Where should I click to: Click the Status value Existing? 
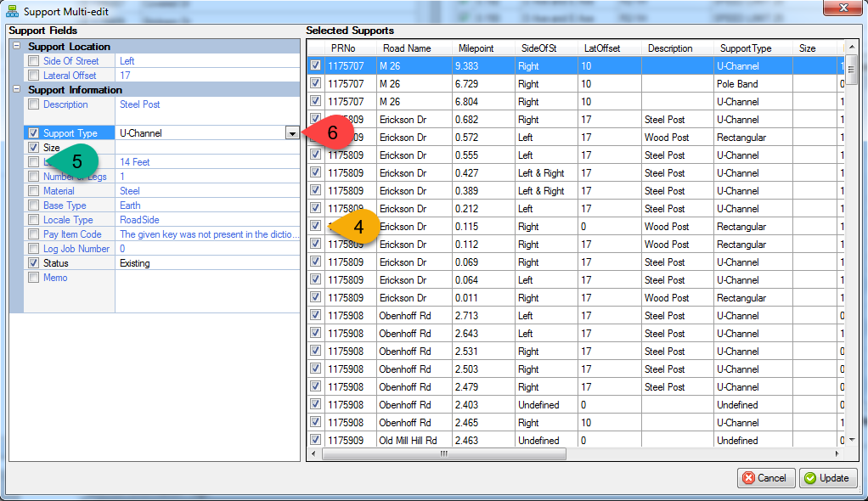[207, 263]
